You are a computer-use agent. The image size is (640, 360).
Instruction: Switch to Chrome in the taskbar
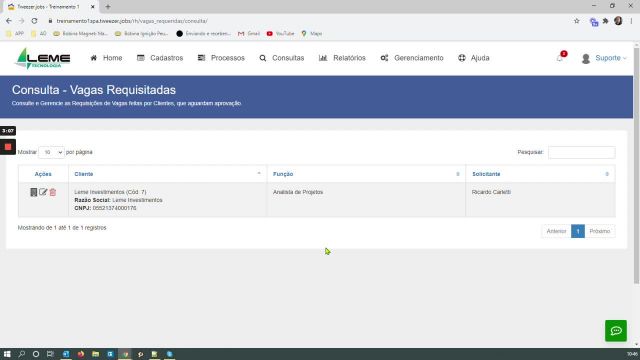pos(125,354)
